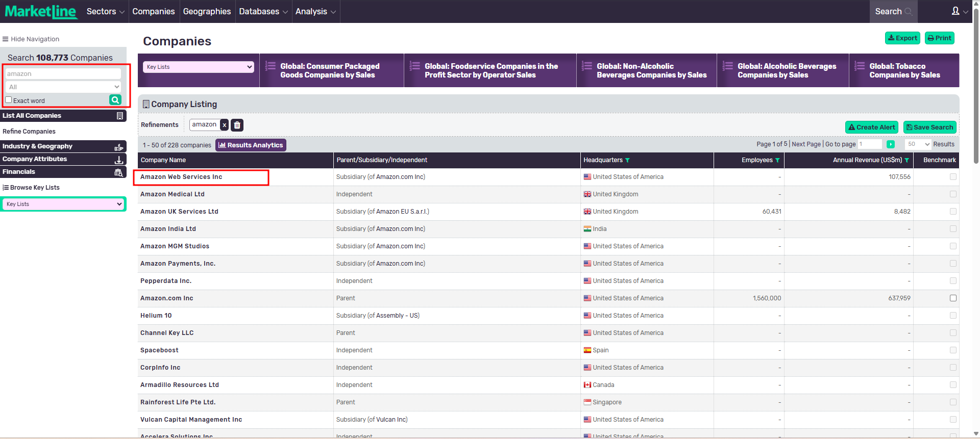Click the green search magnifier icon in sidebar

click(115, 100)
